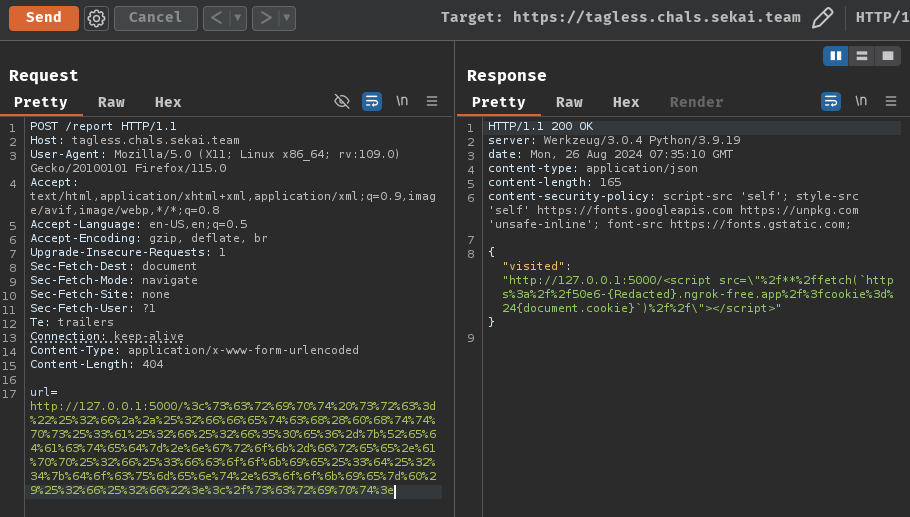Open history dropdown beside forward arrow
Viewport: 910px width, 517px height.
coord(287,18)
